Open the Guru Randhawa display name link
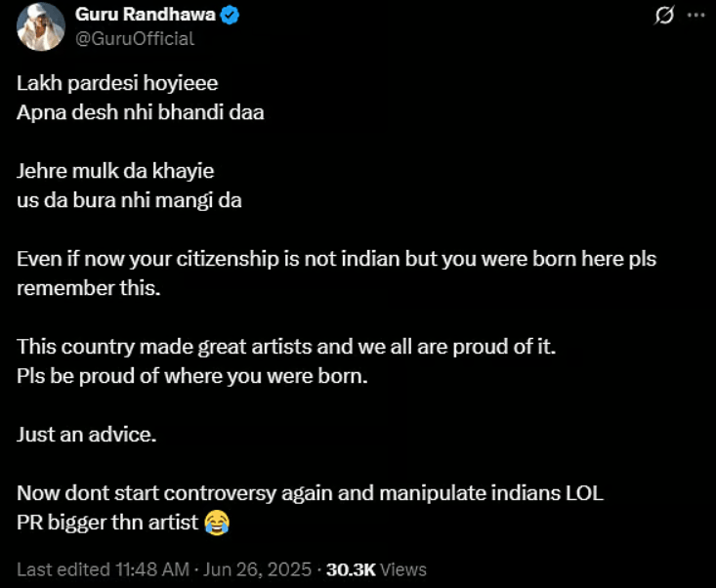Viewport: 716px width, 588px height. click(x=146, y=15)
